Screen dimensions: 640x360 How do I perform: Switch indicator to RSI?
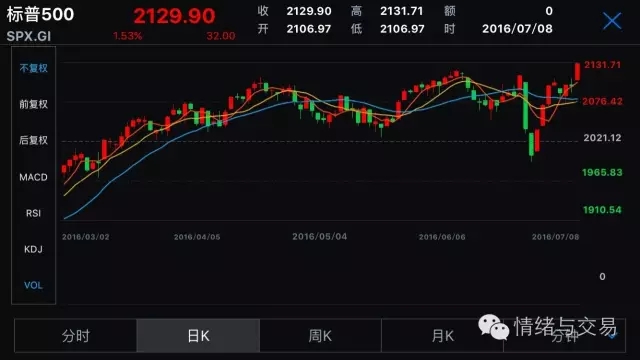[x=33, y=213]
